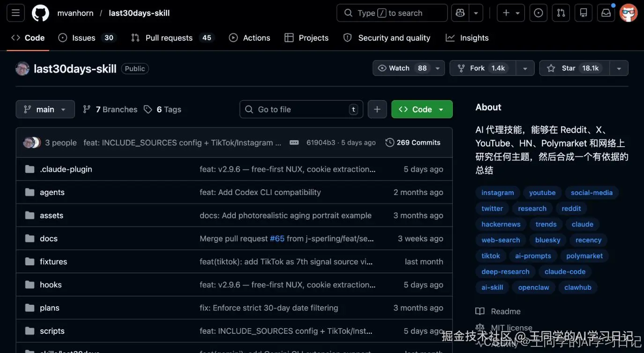Click the docs folder icon

30,238
